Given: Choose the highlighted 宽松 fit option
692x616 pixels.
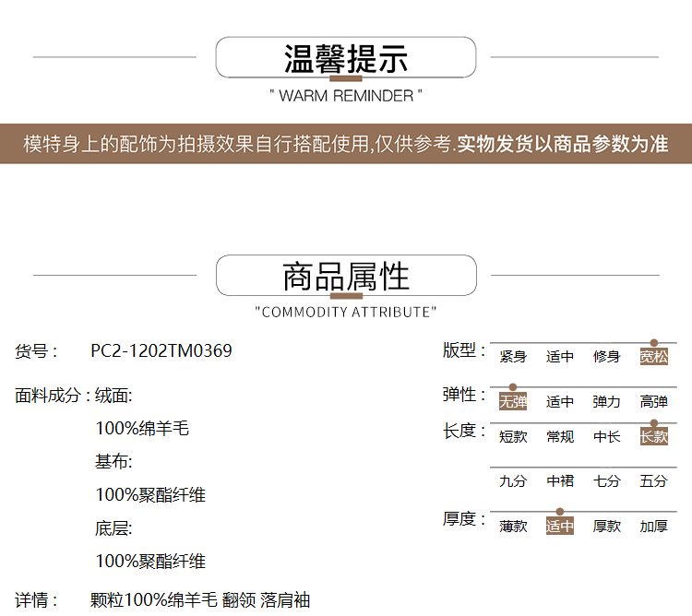Looking at the screenshot, I should (x=653, y=357).
